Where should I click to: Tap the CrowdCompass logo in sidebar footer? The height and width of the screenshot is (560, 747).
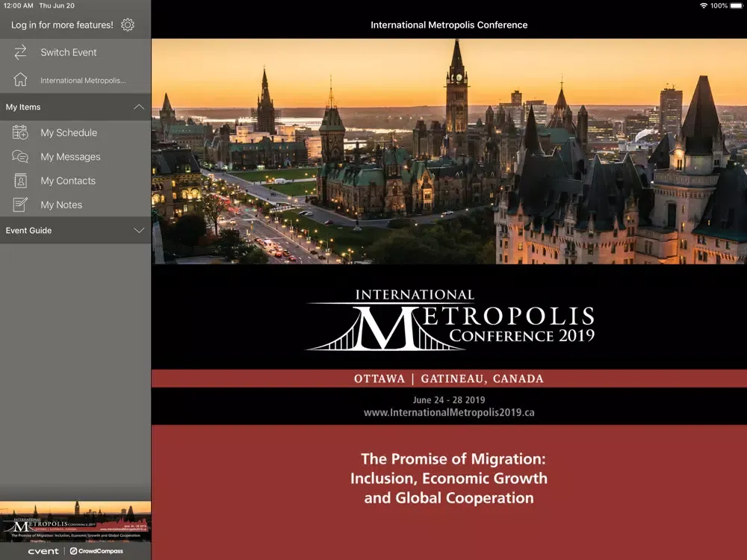point(96,551)
